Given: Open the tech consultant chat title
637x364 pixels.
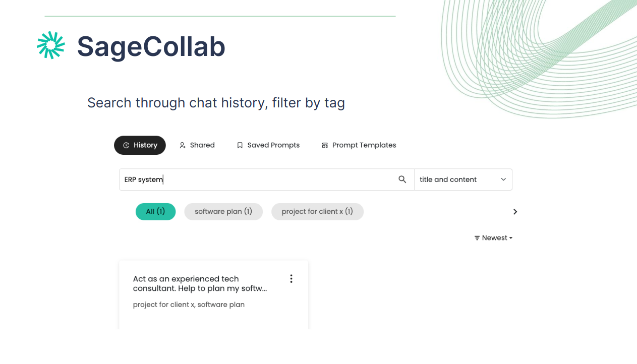Looking at the screenshot, I should 200,284.
